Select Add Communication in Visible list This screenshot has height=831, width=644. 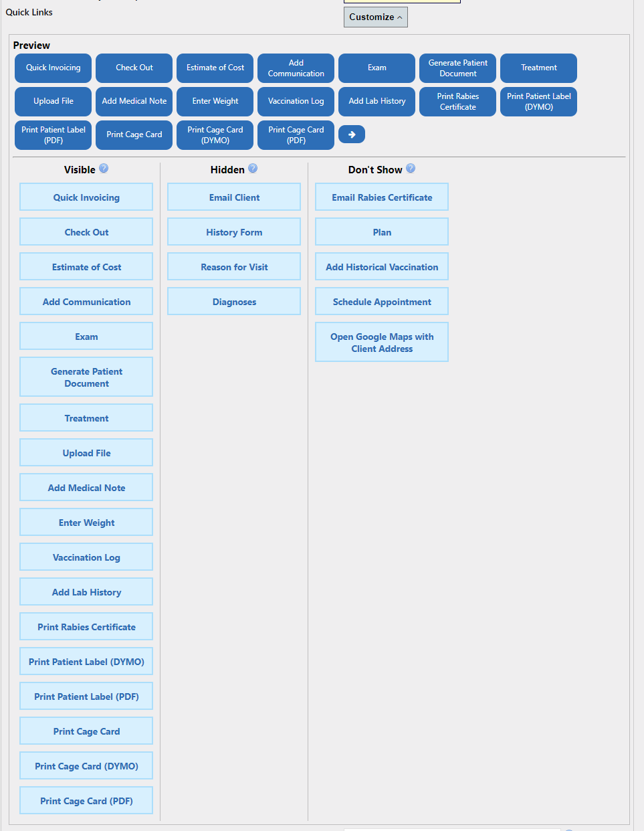[86, 302]
